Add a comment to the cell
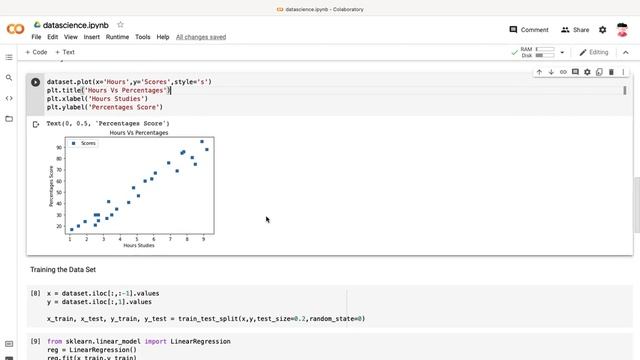Image resolution: width=640 pixels, height=360 pixels. pyautogui.click(x=575, y=72)
